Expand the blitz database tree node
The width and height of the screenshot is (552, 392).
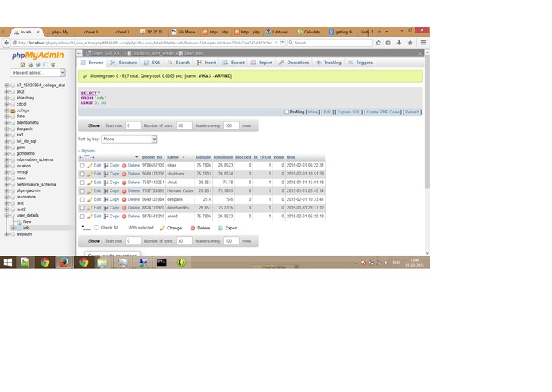pos(6,92)
